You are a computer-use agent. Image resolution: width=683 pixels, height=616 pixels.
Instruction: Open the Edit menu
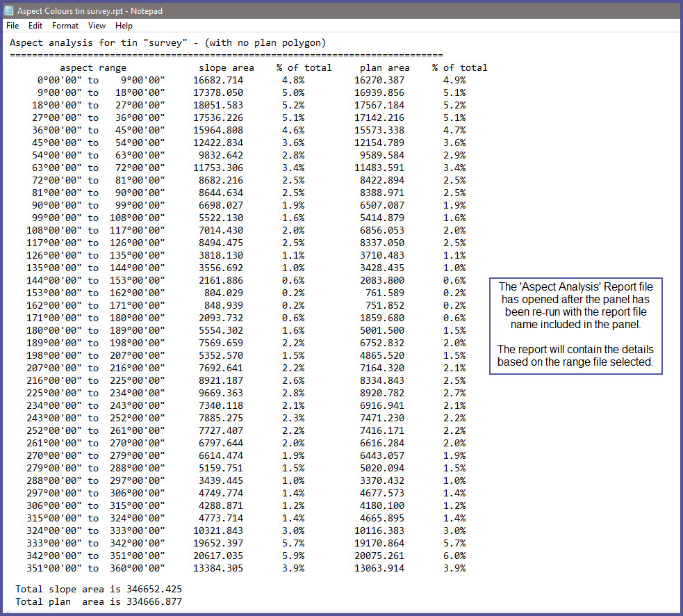coord(35,26)
